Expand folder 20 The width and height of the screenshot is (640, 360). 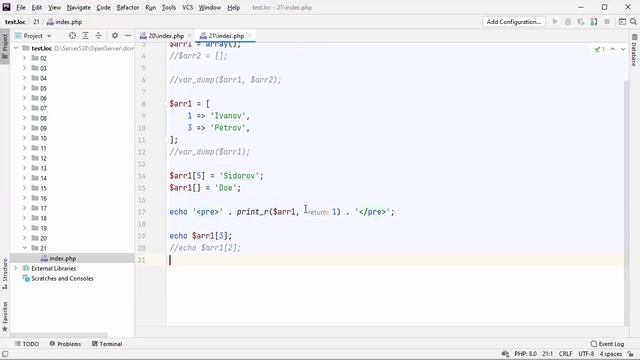[24, 238]
